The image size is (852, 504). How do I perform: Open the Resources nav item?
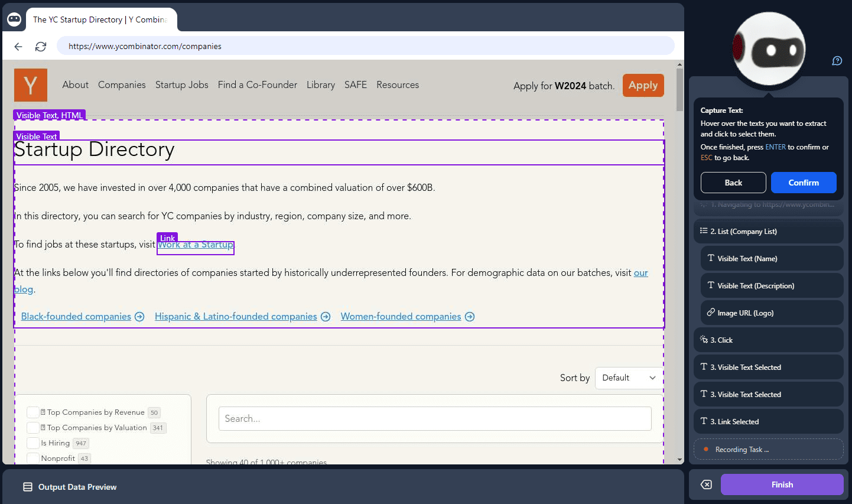pos(398,85)
